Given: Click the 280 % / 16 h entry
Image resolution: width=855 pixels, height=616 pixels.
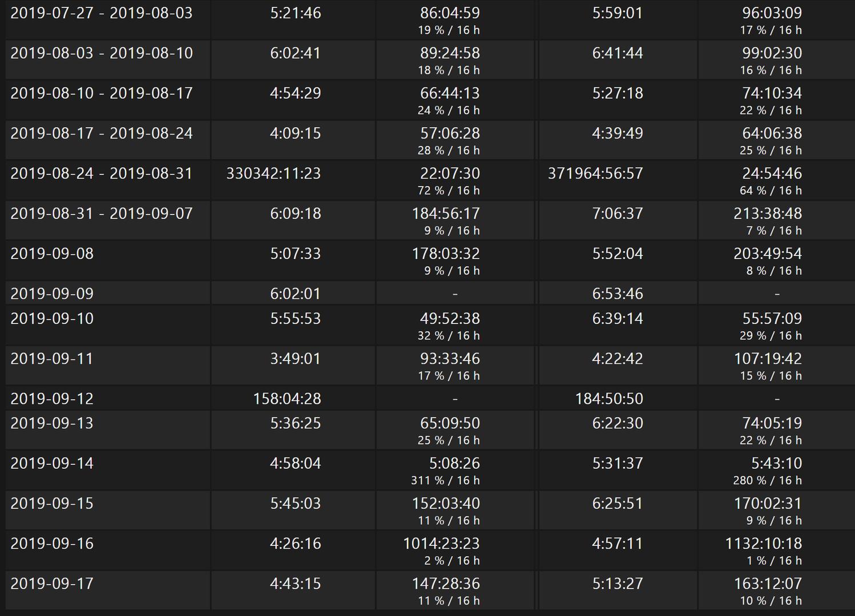Looking at the screenshot, I should click(767, 480).
